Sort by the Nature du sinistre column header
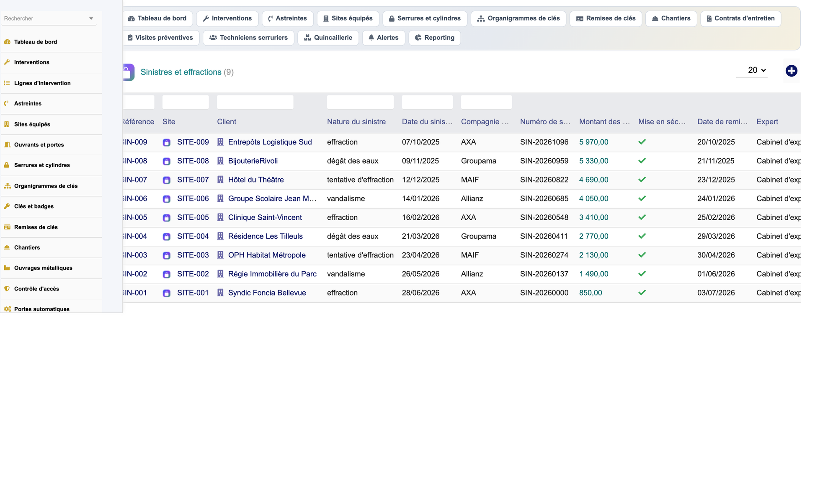This screenshot has height=504, width=815. coord(356,122)
